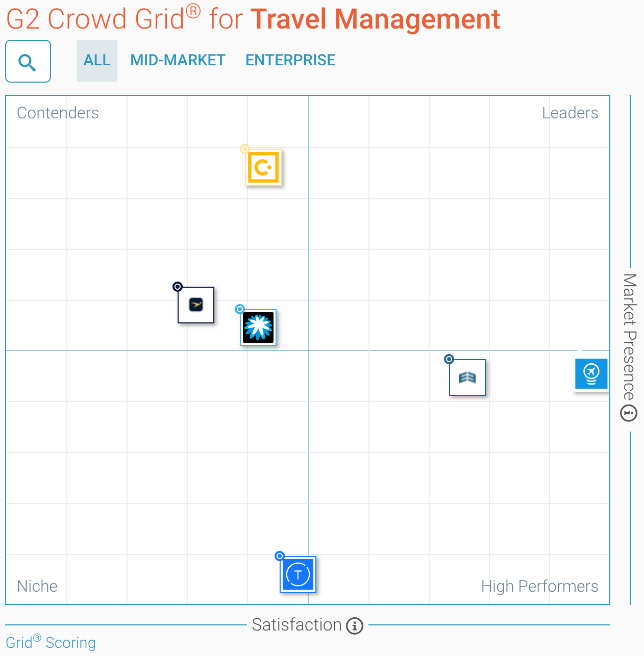Click the Satisfaction info icon
The height and width of the screenshot is (656, 644).
point(355,625)
